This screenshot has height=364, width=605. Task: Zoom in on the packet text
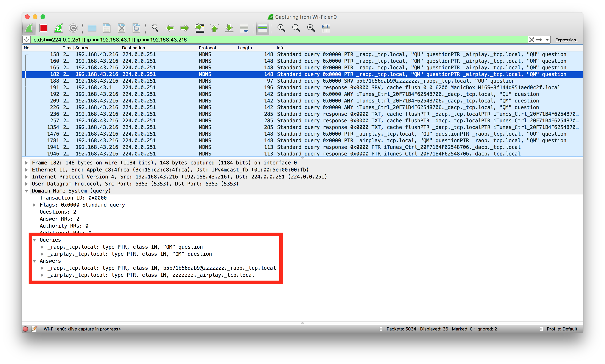[281, 28]
